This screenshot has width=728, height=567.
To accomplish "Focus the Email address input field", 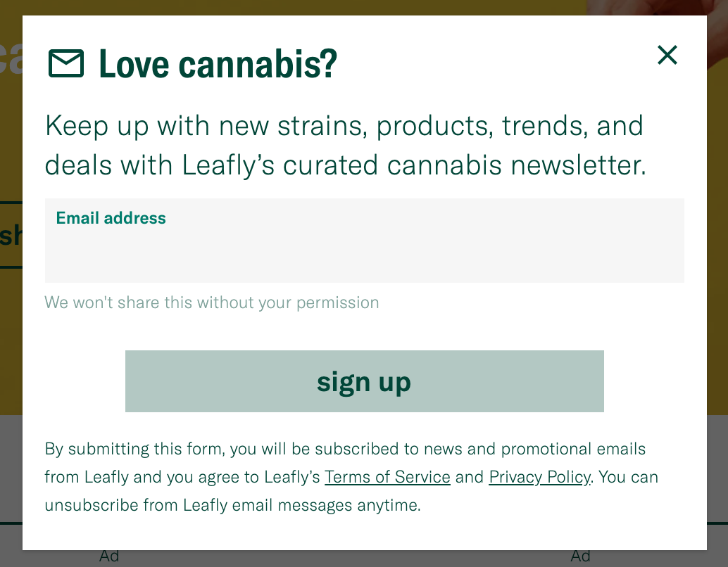I will coord(365,241).
